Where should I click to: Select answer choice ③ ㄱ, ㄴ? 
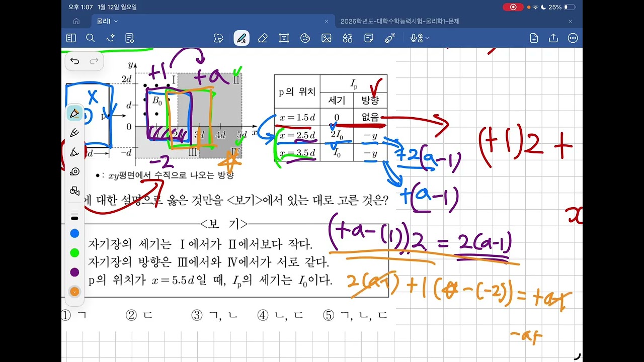click(215, 315)
